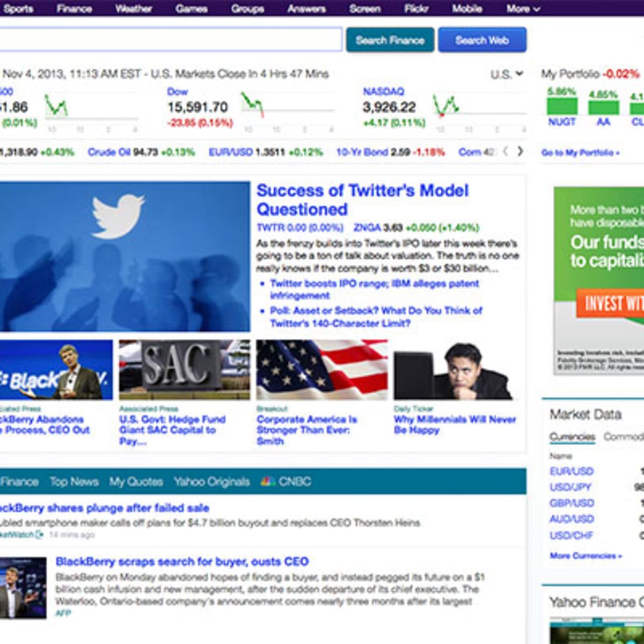Open the Twitter bird lead story image
The image size is (644, 644).
click(x=125, y=256)
